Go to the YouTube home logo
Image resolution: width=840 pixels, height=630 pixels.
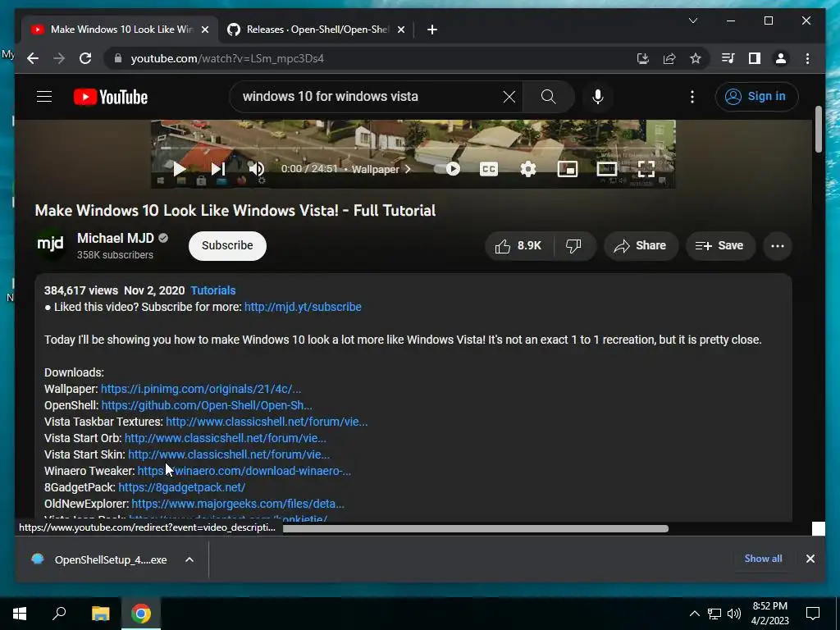tap(111, 97)
